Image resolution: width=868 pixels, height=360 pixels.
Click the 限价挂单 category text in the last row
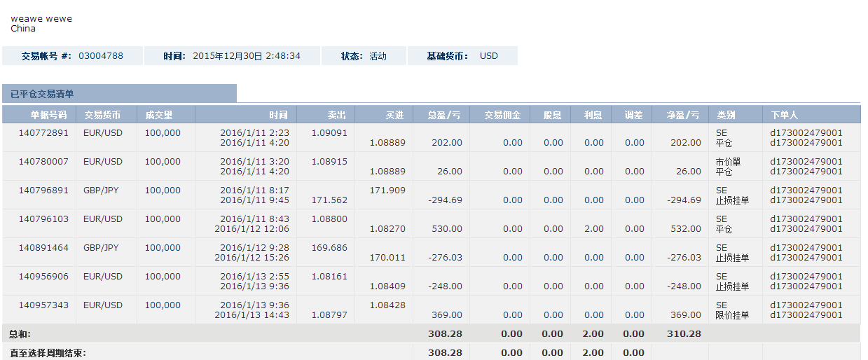[732, 315]
